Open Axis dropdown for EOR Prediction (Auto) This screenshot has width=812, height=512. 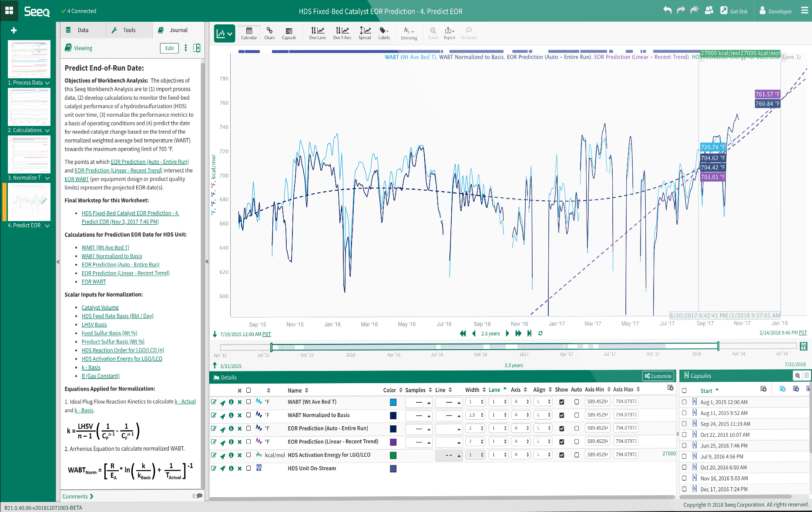[521, 428]
